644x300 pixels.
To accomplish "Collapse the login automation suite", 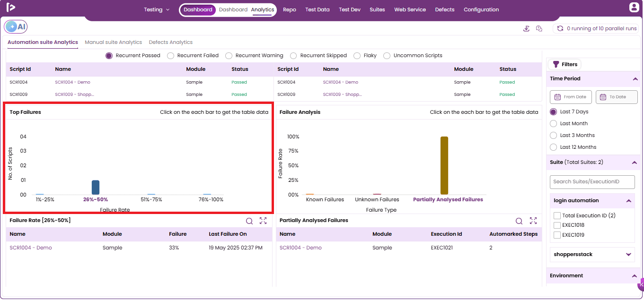I will pyautogui.click(x=628, y=201).
